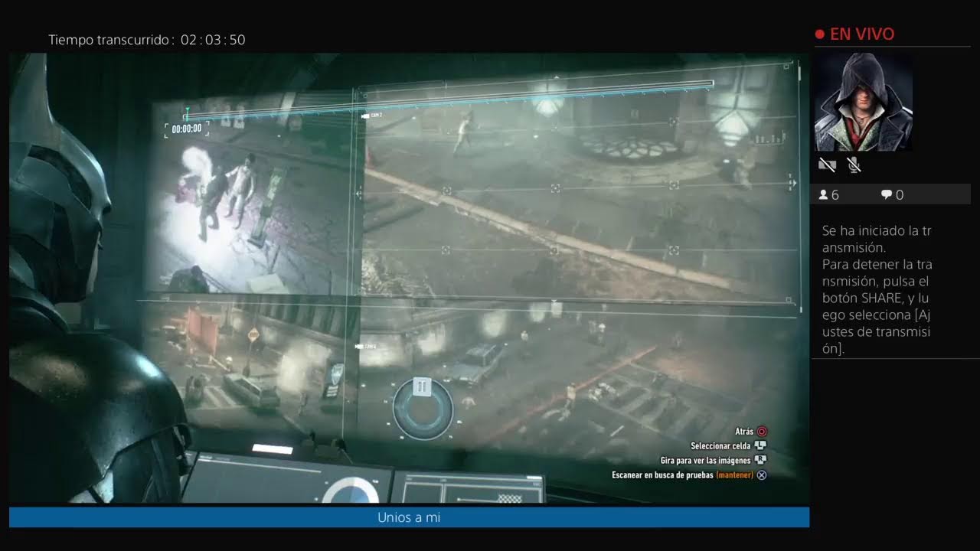Click the green playhead marker on the footage timeline
The height and width of the screenshot is (551, 980).
click(x=186, y=114)
